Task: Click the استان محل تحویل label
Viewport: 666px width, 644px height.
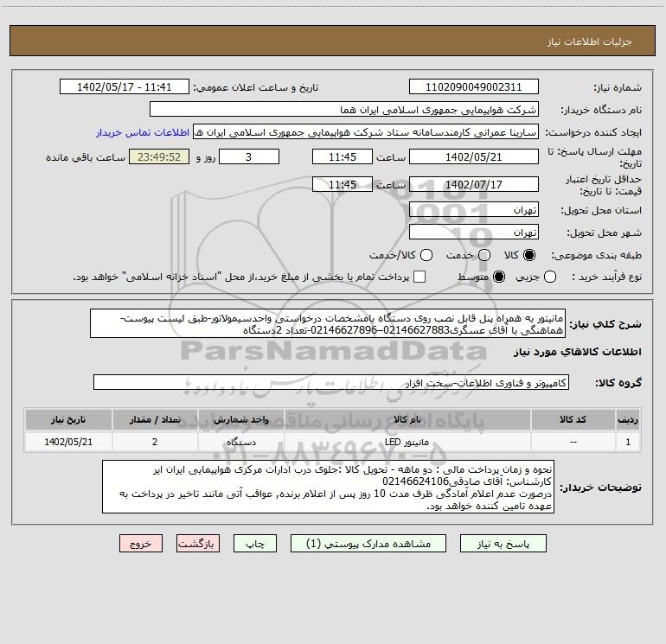Action: click(601, 211)
